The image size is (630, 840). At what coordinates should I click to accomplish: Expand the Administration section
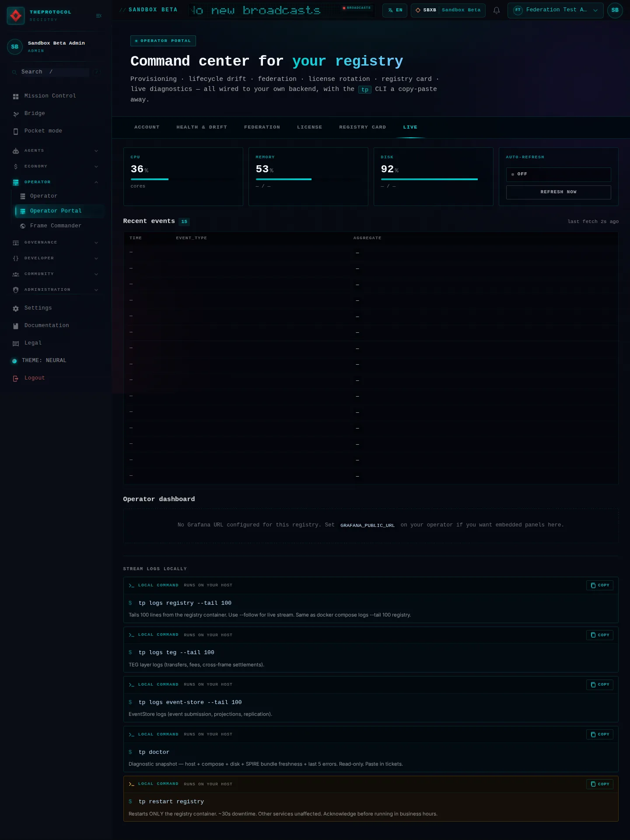coord(56,290)
